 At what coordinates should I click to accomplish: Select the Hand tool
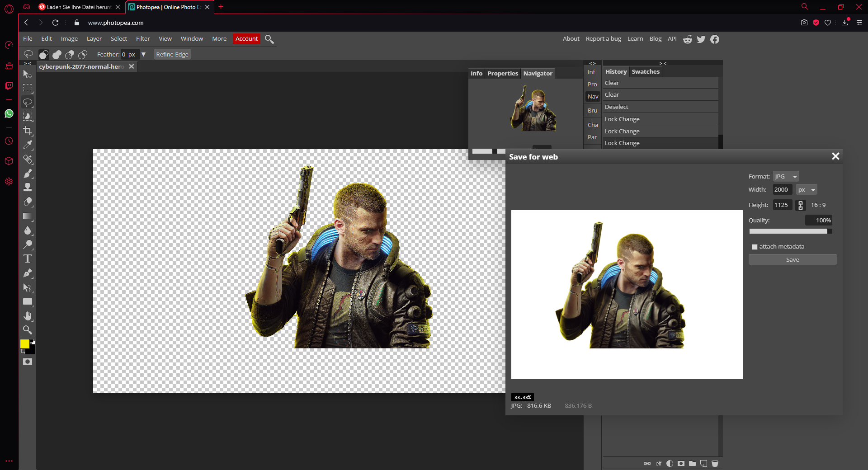28,316
